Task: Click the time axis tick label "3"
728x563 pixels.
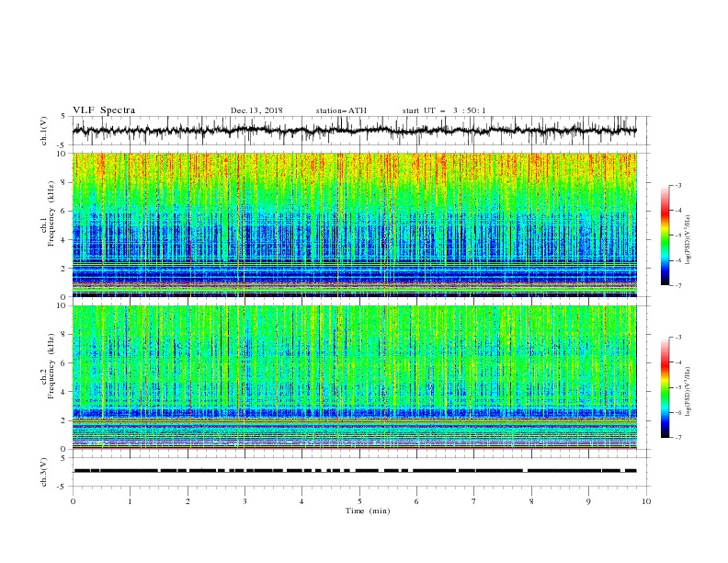Action: click(245, 501)
